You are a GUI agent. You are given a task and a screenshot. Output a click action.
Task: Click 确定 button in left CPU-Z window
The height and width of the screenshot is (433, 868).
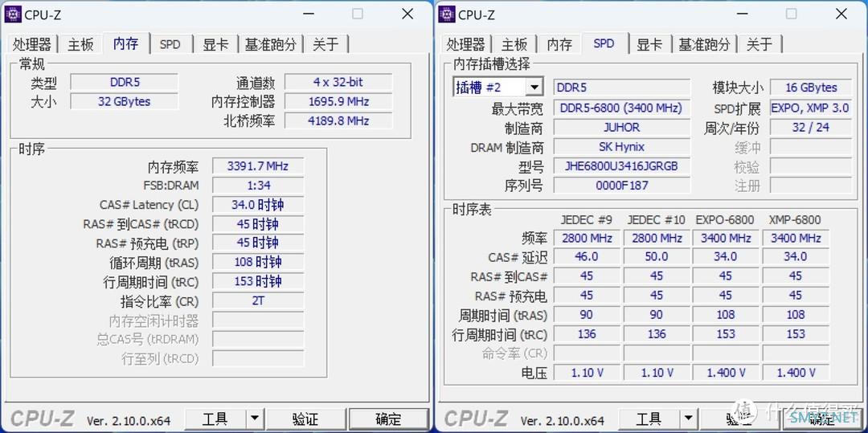coord(388,419)
